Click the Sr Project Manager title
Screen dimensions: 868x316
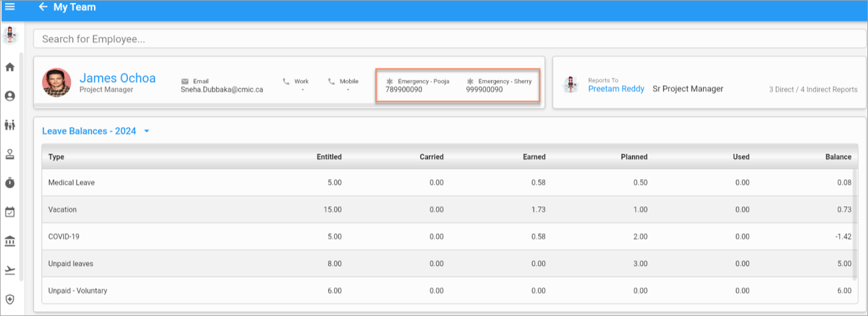688,89
